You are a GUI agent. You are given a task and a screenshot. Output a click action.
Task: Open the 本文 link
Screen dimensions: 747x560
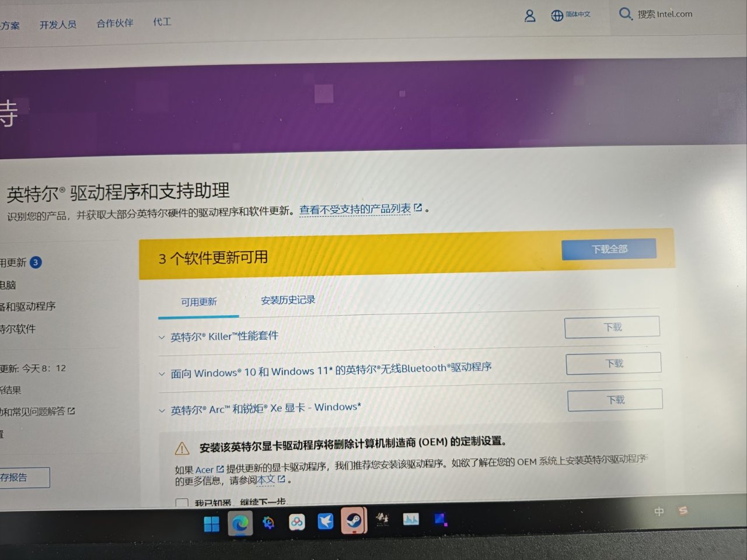tap(266, 480)
